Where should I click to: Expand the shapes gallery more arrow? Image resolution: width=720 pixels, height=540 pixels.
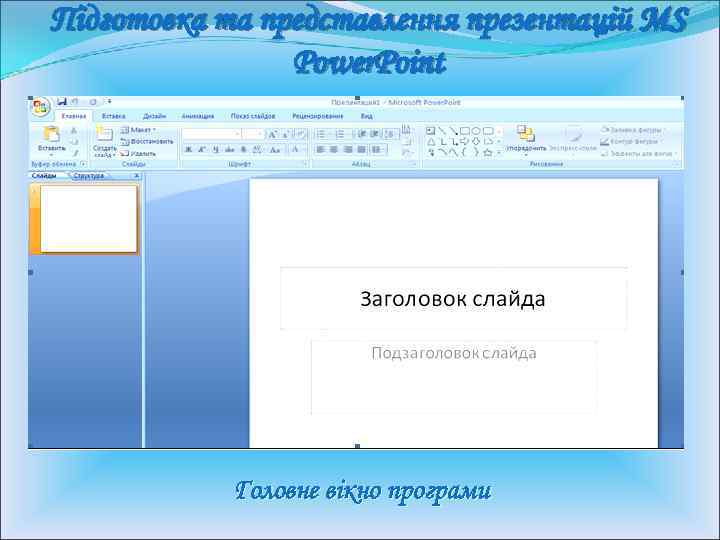click(499, 153)
